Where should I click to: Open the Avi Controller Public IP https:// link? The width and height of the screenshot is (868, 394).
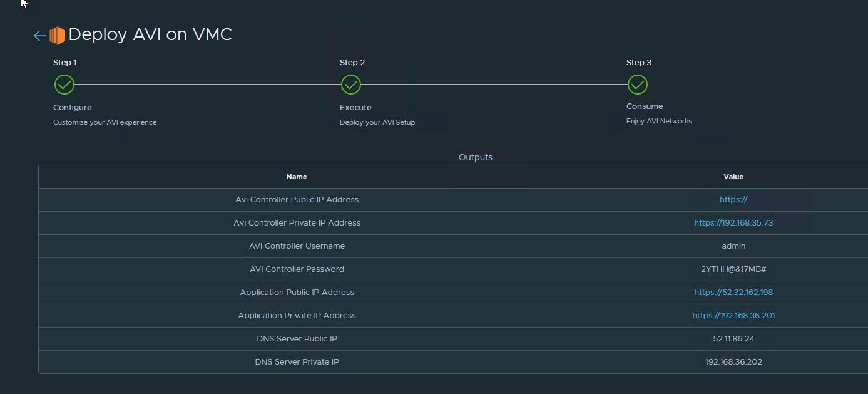coord(733,200)
